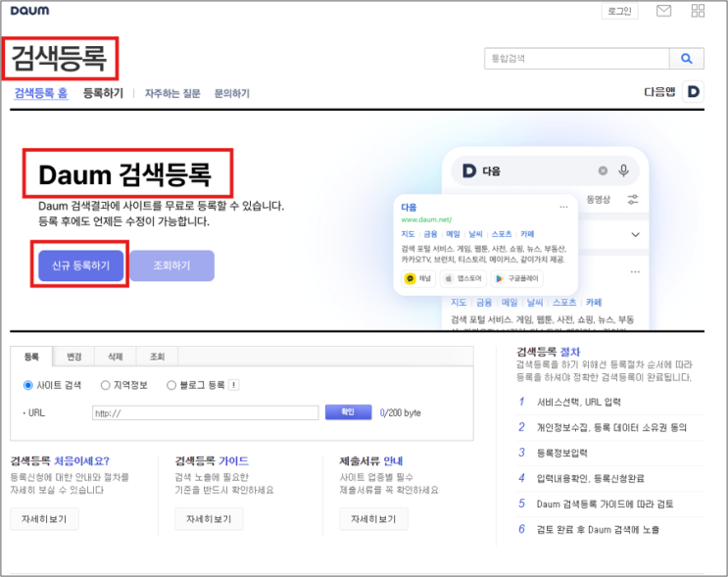Click the 통합검색 search input field
The height and width of the screenshot is (577, 728).
point(577,59)
